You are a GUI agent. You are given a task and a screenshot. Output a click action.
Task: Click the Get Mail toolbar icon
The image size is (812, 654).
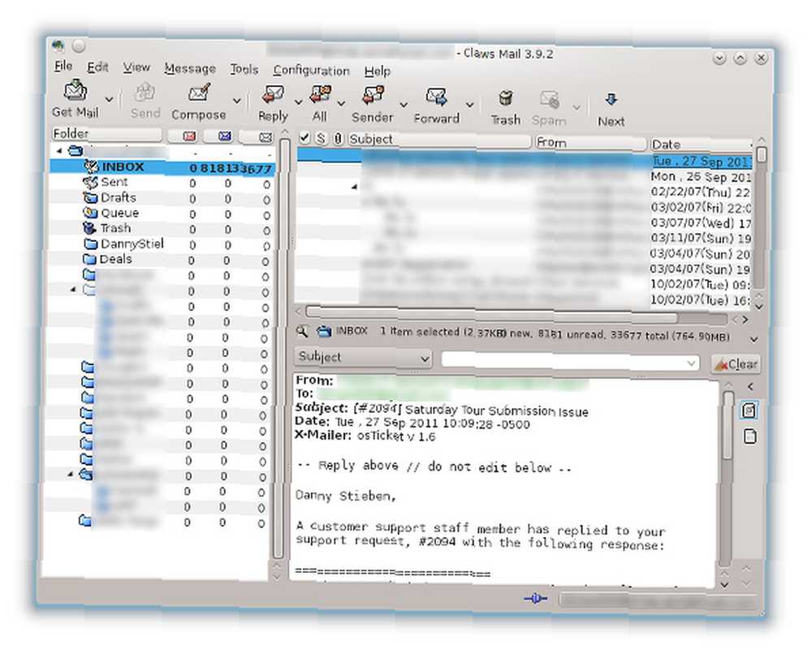pos(75,92)
